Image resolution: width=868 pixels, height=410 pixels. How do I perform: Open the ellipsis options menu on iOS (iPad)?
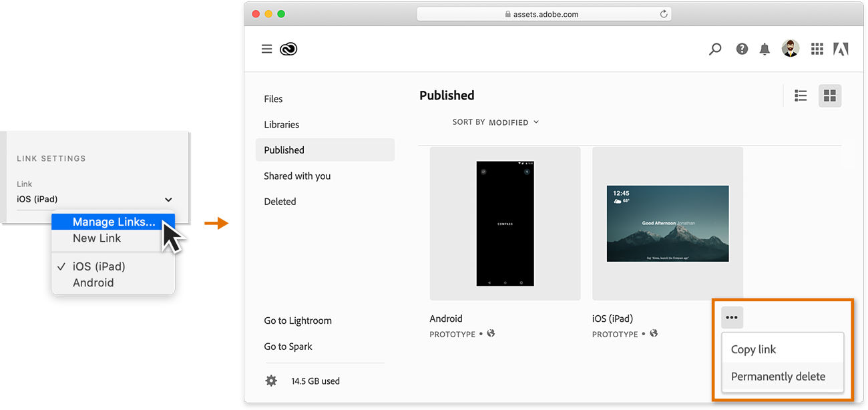[732, 317]
